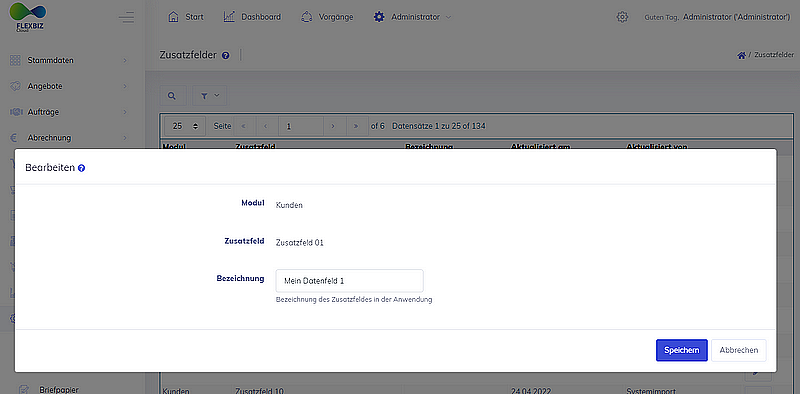
Task: Click the breadcrumb home icon
Action: [x=741, y=55]
